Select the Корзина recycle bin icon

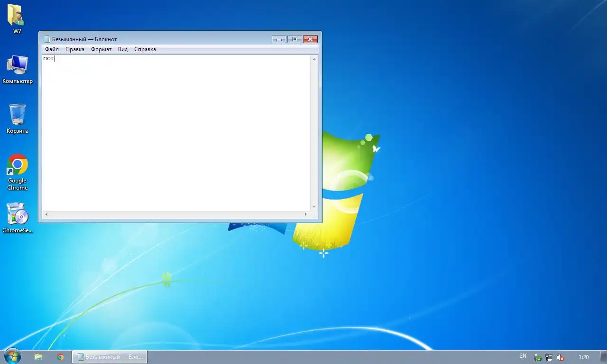17,118
